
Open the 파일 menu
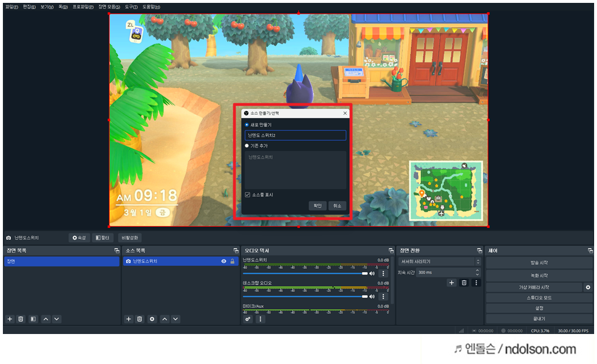pyautogui.click(x=12, y=7)
